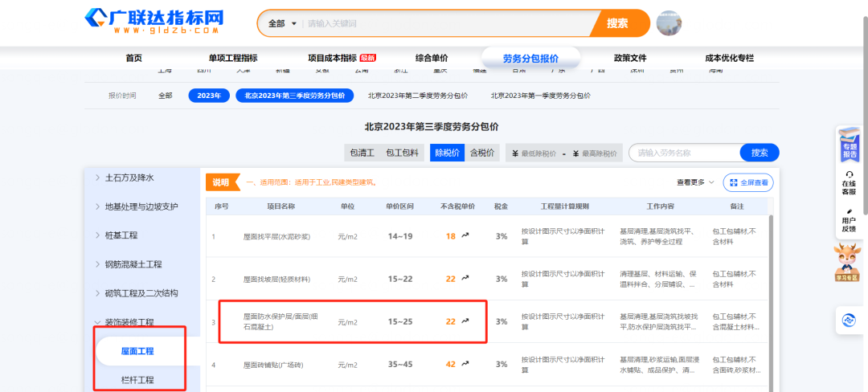Open 首页 navigation tab
The image size is (868, 392).
coord(134,58)
